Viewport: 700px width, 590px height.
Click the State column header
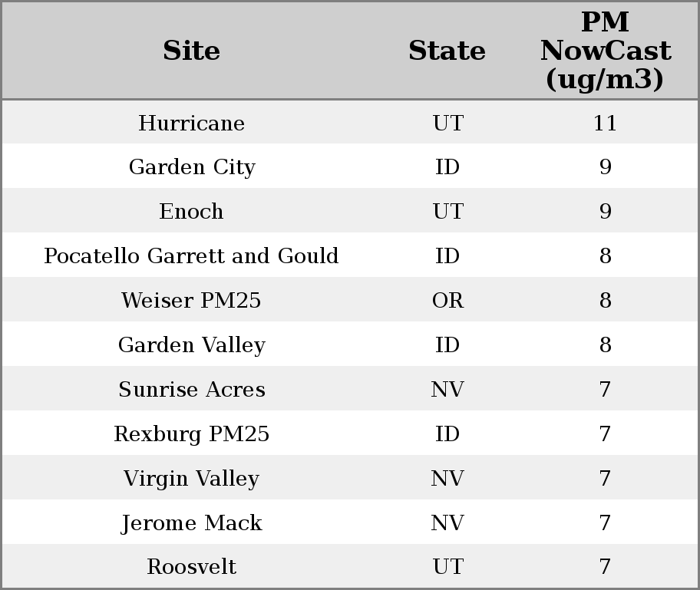(447, 51)
